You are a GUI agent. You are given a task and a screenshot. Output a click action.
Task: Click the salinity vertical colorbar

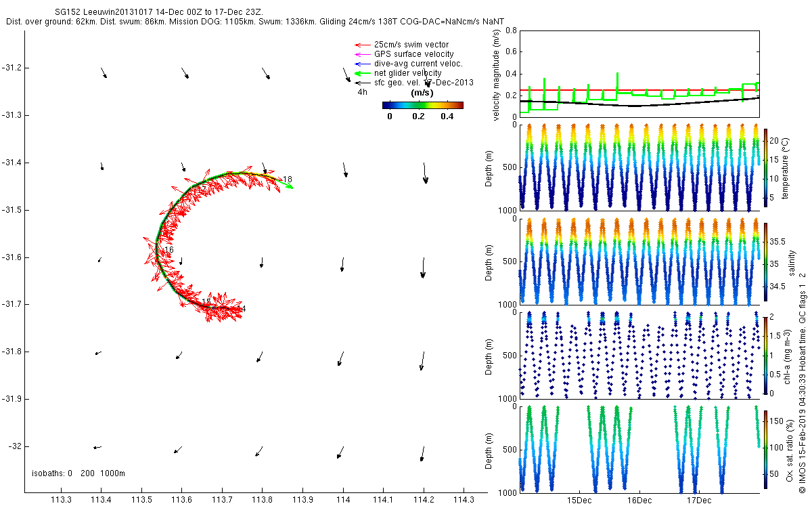[x=766, y=261]
